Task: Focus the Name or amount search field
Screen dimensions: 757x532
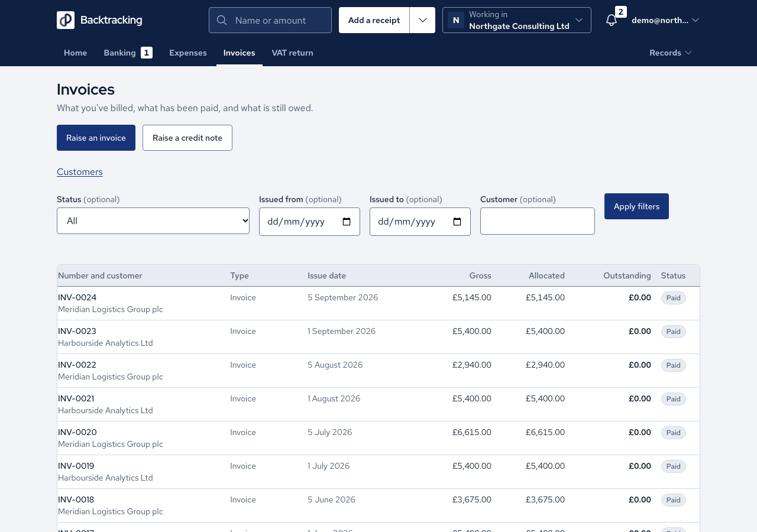Action: [x=270, y=20]
